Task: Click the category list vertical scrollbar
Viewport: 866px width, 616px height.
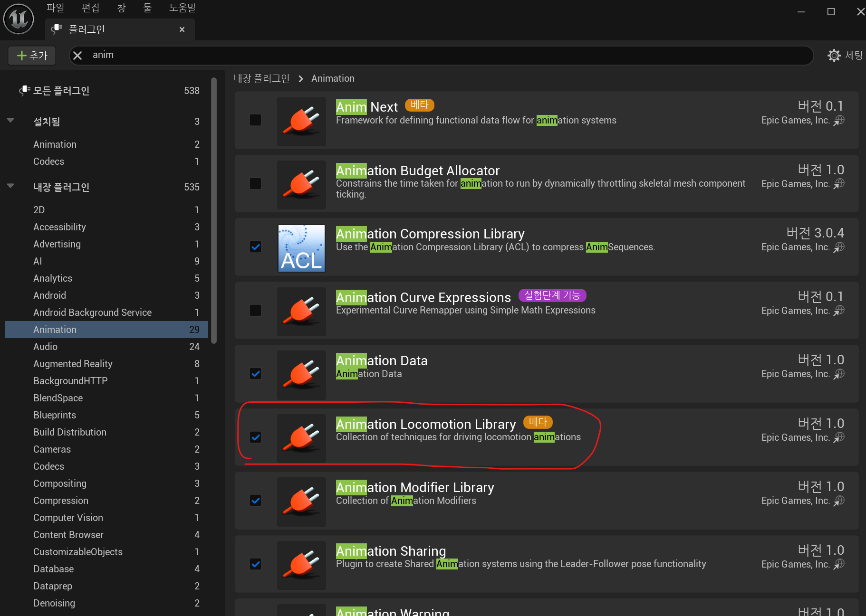Action: [x=214, y=210]
